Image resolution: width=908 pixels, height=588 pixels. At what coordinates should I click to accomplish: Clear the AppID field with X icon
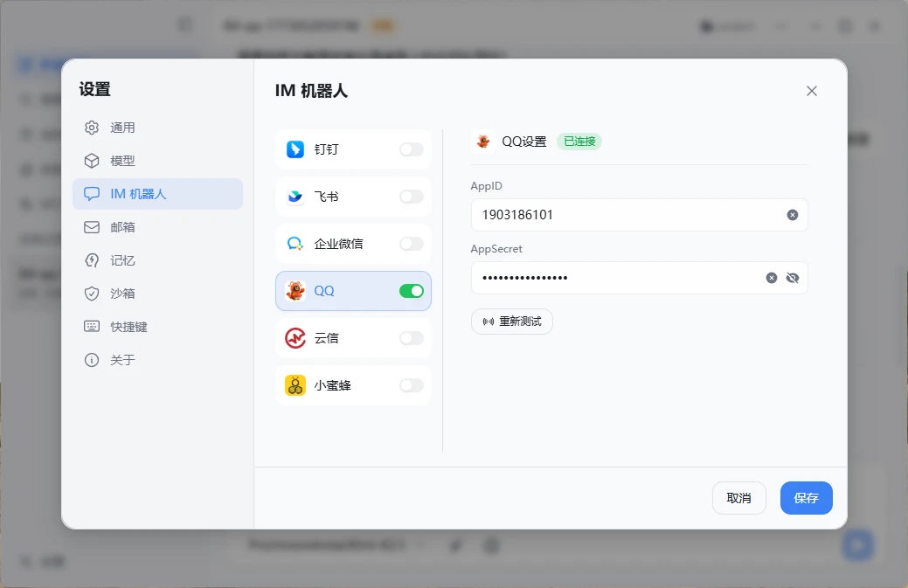[x=793, y=215]
